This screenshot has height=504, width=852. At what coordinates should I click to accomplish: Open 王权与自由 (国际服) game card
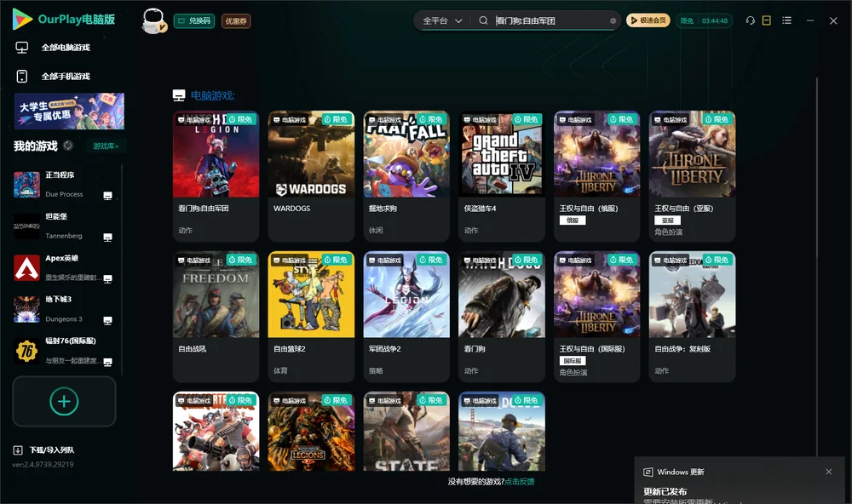pos(596,317)
